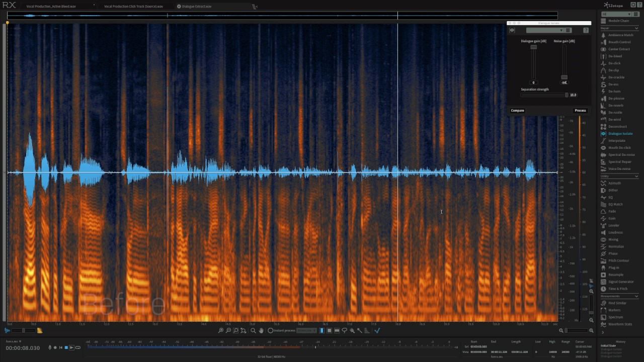Select the hand grab tool
Image resolution: width=644 pixels, height=362 pixels.
261,330
